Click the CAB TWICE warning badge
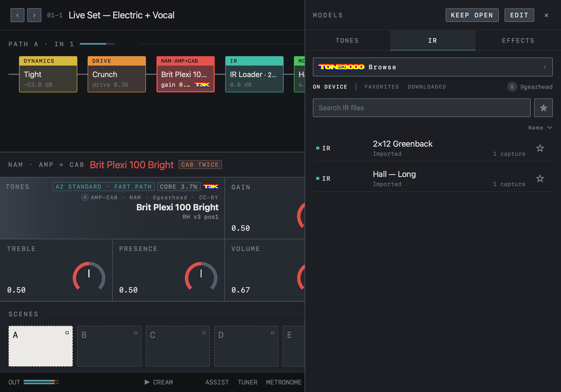The image size is (561, 392). click(x=200, y=165)
